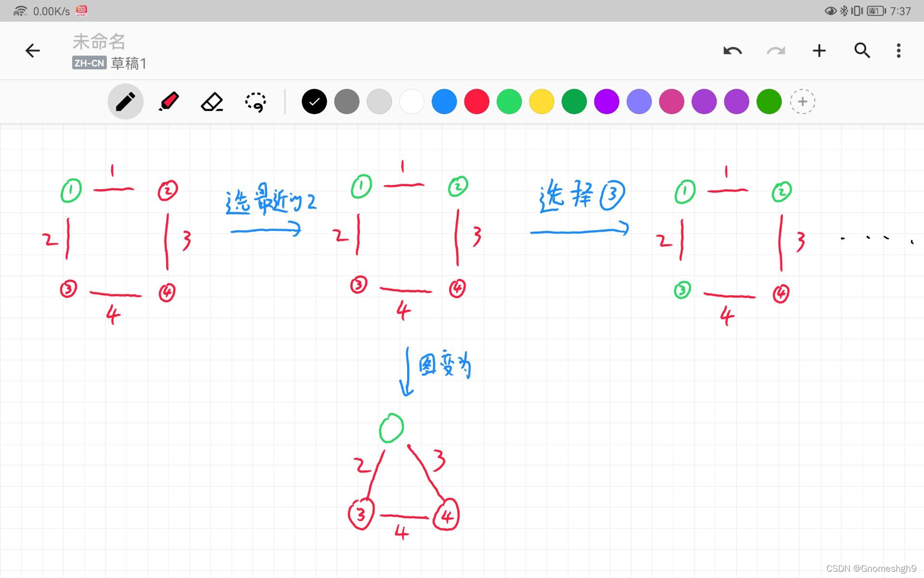Redo the undone stroke

776,51
